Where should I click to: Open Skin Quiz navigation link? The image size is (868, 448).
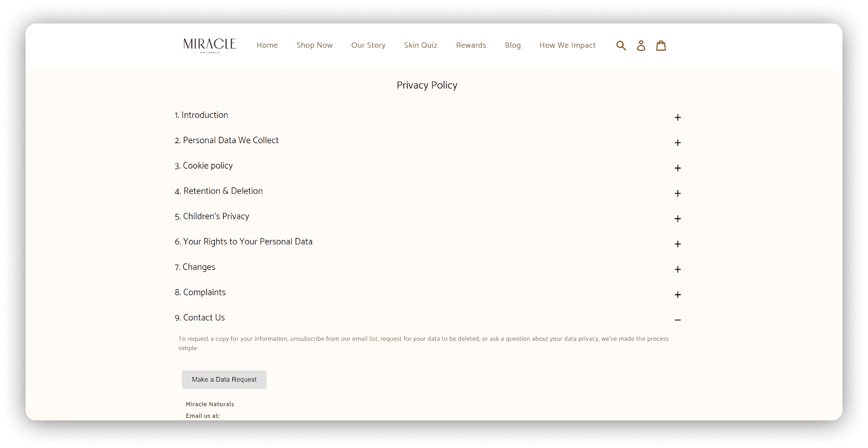point(421,45)
